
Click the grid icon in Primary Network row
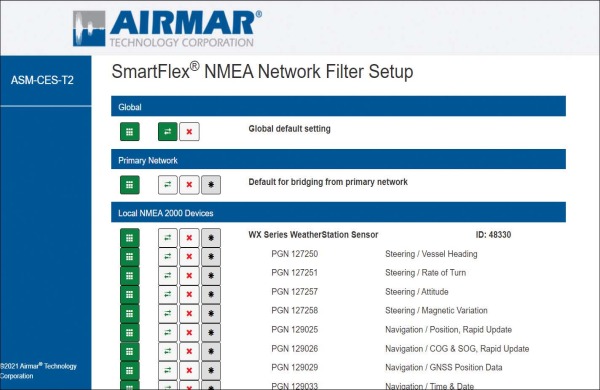[130, 185]
